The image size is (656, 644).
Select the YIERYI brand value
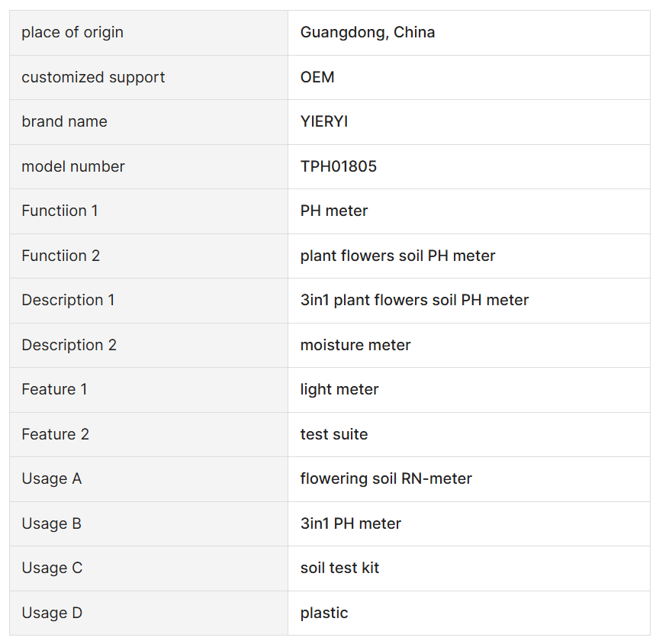click(324, 122)
